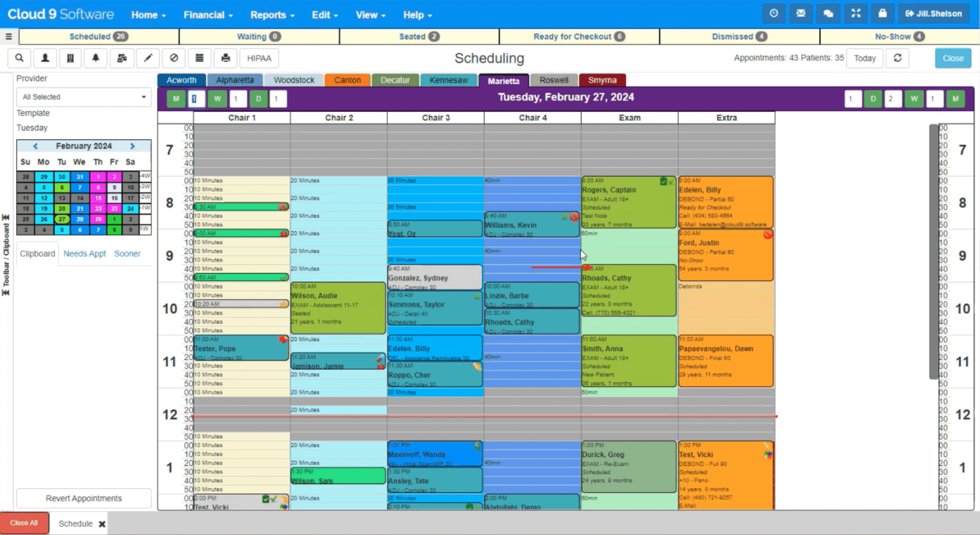Select February 27 in the mini calendar
The image size is (980, 535).
[x=62, y=219]
